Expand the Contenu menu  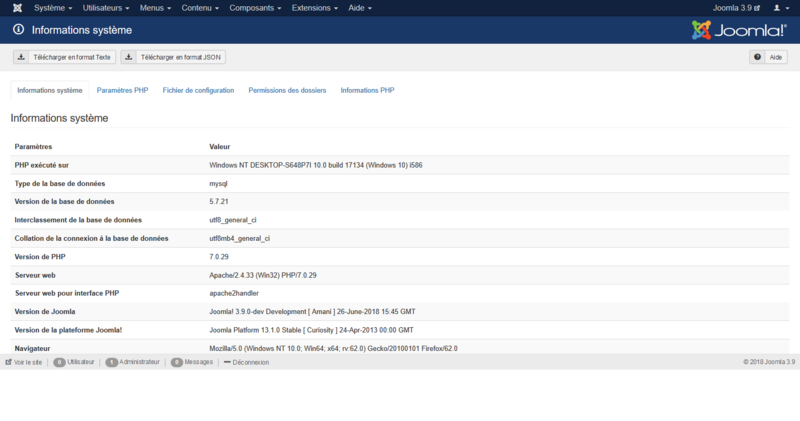[x=200, y=8]
